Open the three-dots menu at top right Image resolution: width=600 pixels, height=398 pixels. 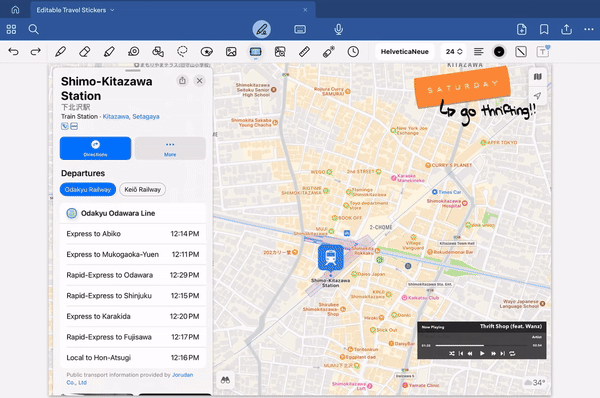[x=589, y=29]
